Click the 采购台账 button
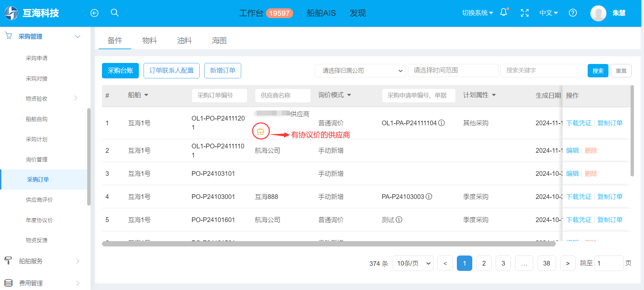The image size is (644, 290). click(x=120, y=71)
